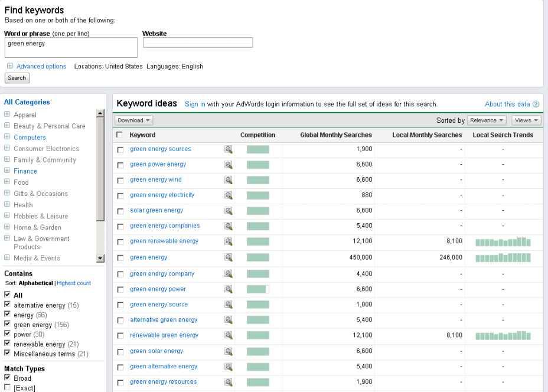
Task: Check the box for green energy companies row
Action: pos(120,226)
